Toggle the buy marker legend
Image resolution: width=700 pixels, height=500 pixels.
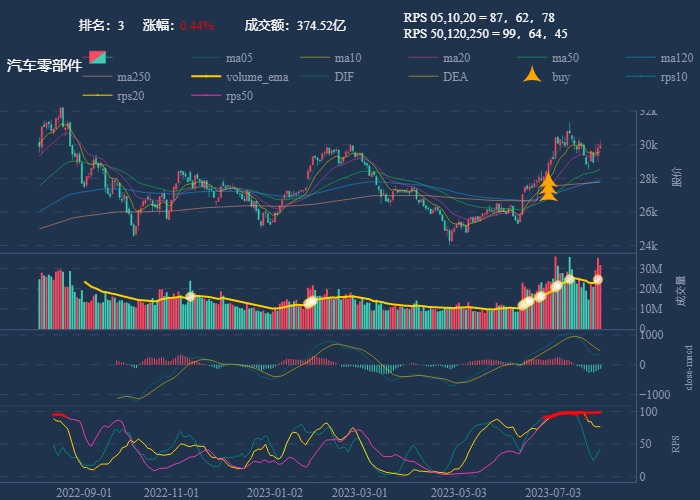[x=547, y=76]
